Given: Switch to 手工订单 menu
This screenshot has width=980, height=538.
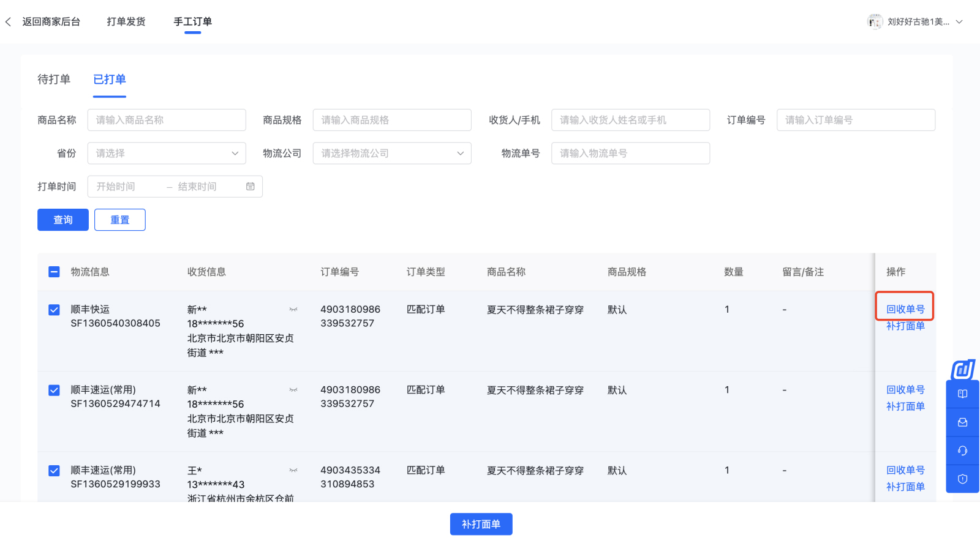Looking at the screenshot, I should click(x=192, y=22).
